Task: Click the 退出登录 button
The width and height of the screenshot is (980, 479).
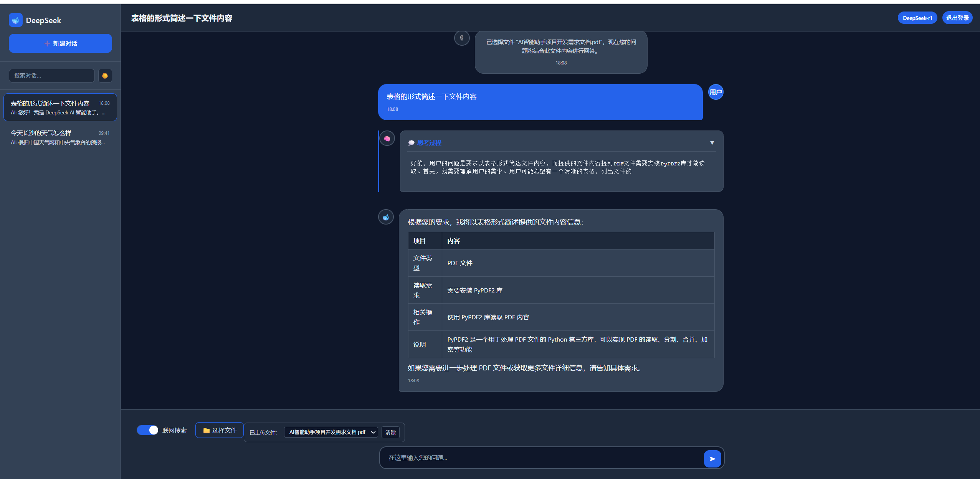Action: (x=957, y=18)
